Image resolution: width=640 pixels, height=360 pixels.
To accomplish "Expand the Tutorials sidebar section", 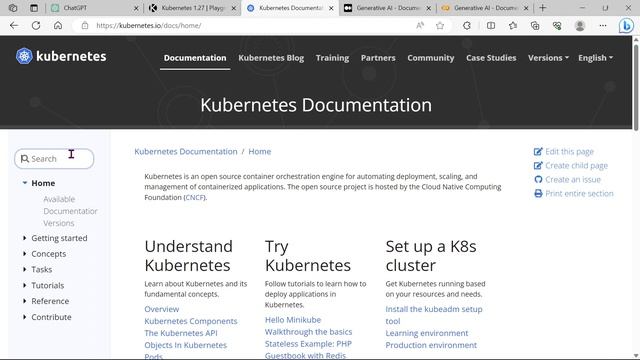I will tap(24, 285).
